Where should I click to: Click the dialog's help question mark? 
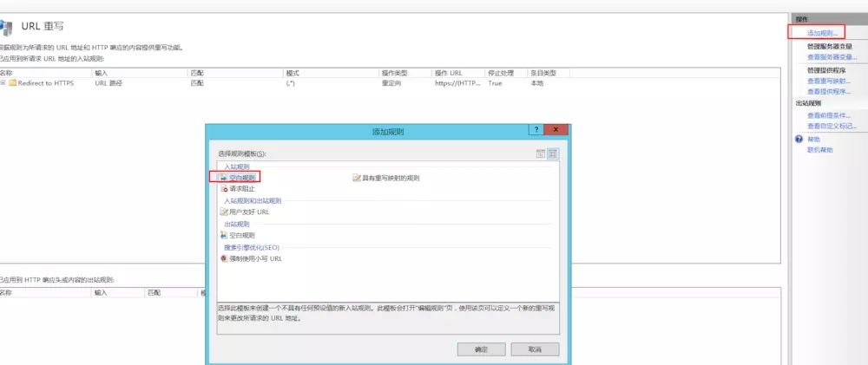(x=536, y=130)
